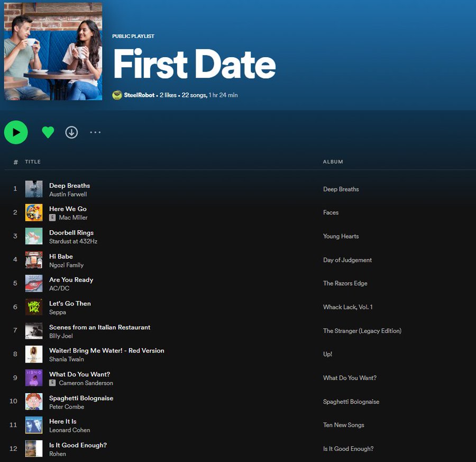The width and height of the screenshot is (476, 462).
Task: Click the Deep Breaths album art thumbnail
Action: [34, 189]
